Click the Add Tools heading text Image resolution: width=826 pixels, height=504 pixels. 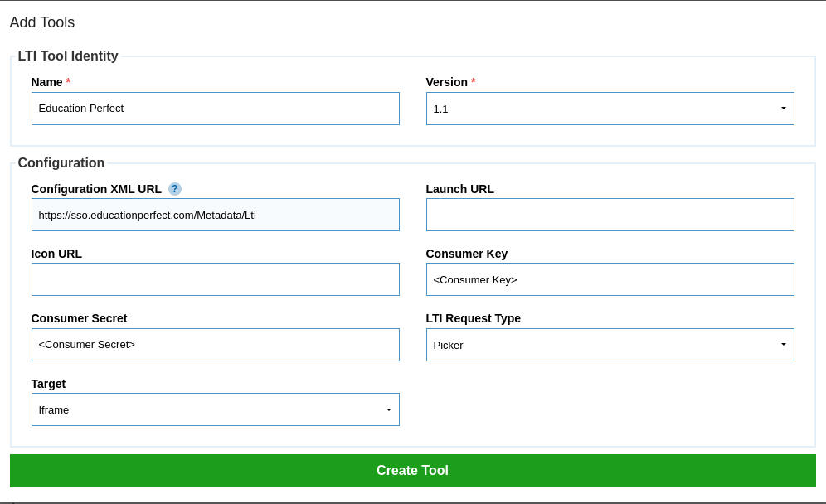[42, 22]
